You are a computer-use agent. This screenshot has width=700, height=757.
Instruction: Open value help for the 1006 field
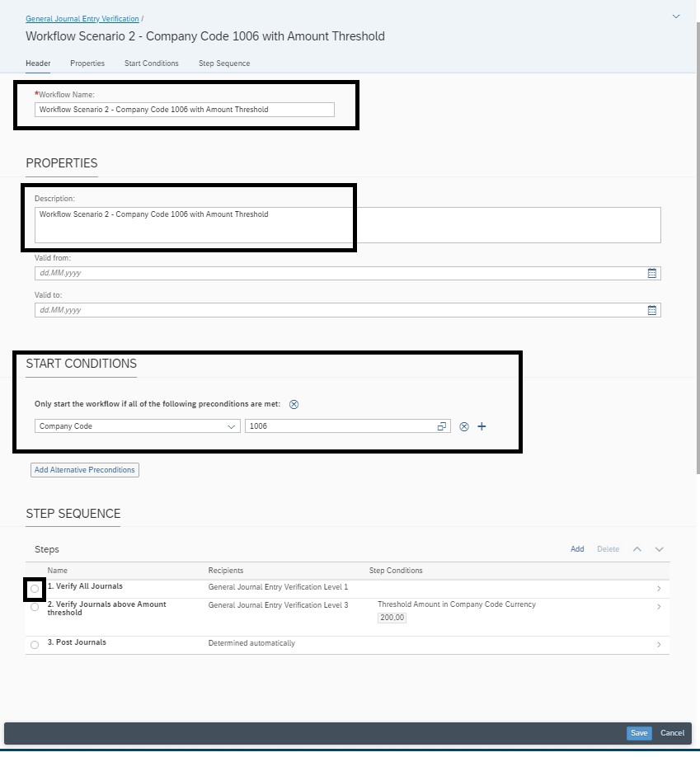(441, 426)
